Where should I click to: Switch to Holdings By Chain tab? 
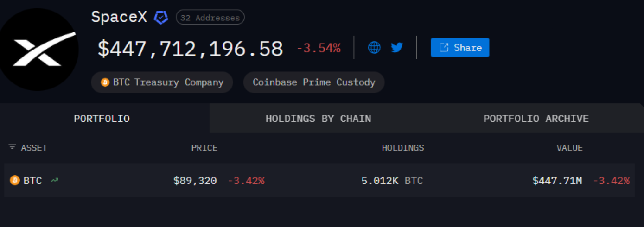click(318, 119)
